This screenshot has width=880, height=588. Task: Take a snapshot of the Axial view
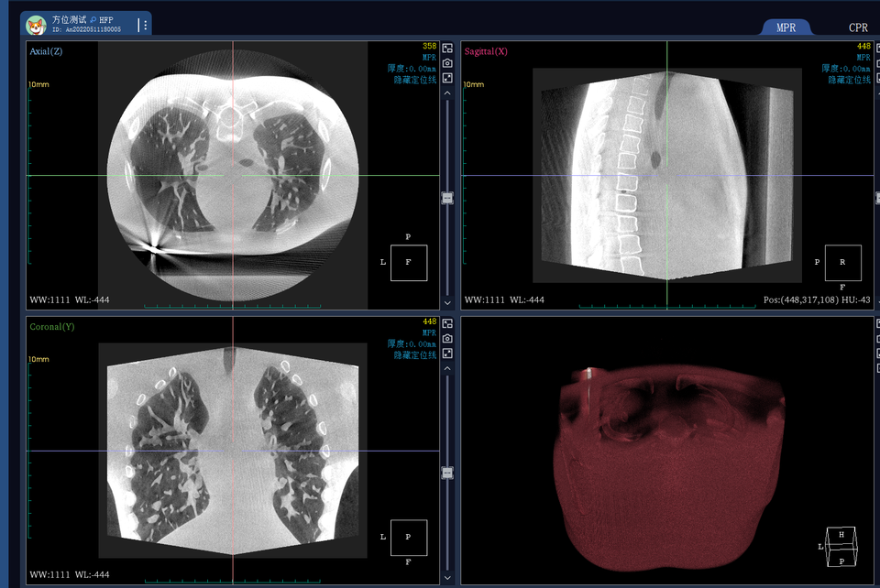447,63
